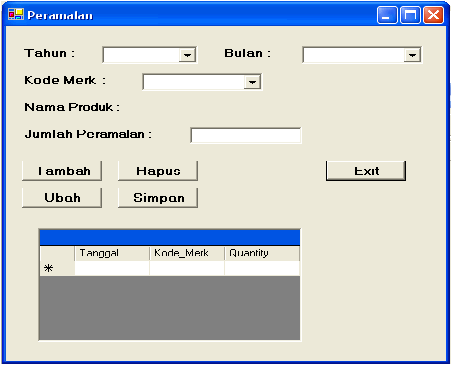
Task: Select the Tanggal column header
Action: coord(112,253)
